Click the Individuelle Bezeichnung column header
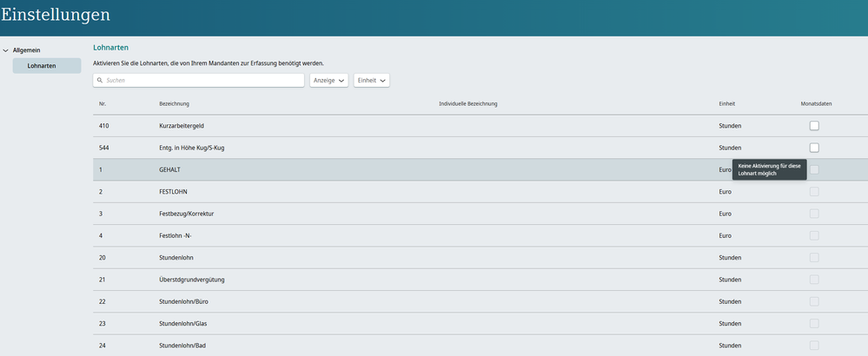Screen dimensions: 868x356 point(468,104)
